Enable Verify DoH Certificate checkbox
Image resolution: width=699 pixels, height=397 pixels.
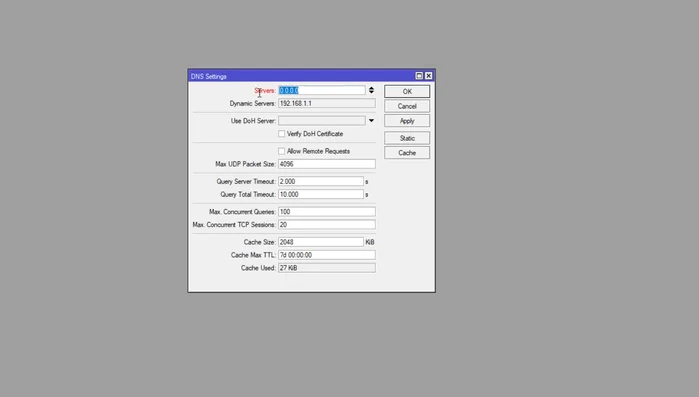pos(281,134)
